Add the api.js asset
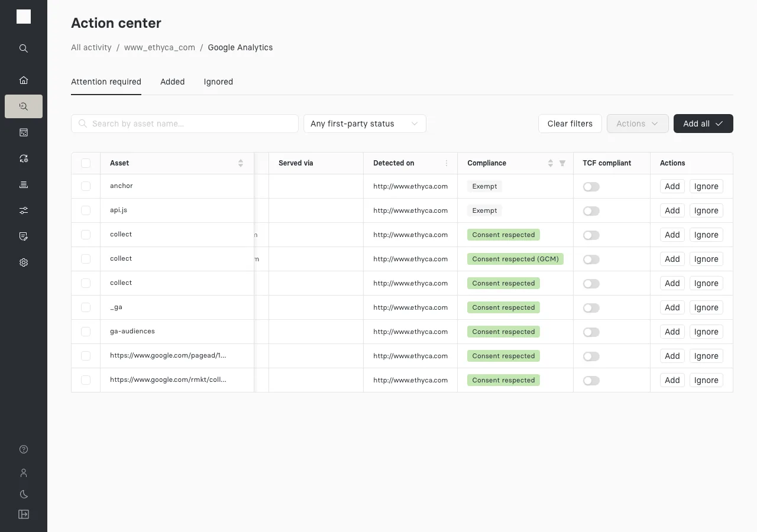The width and height of the screenshot is (757, 532). [672, 210]
